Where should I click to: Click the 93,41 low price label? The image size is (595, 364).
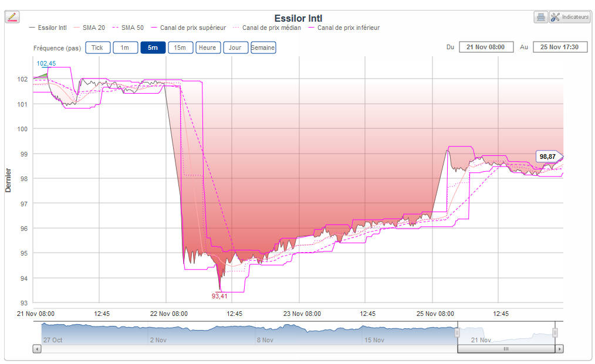click(219, 296)
